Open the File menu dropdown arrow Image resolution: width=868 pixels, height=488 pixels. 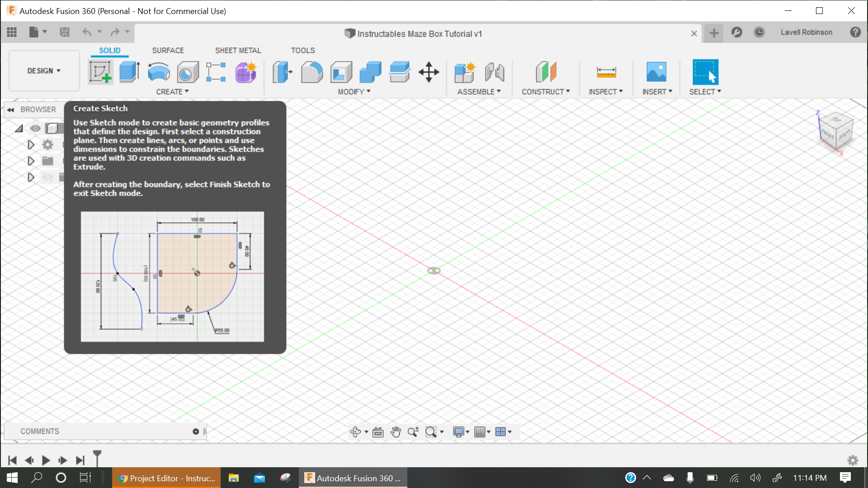click(44, 32)
